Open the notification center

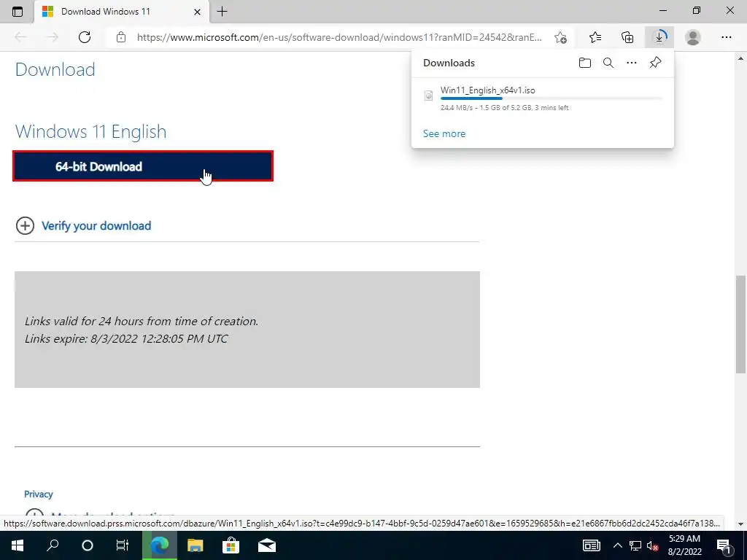click(724, 545)
